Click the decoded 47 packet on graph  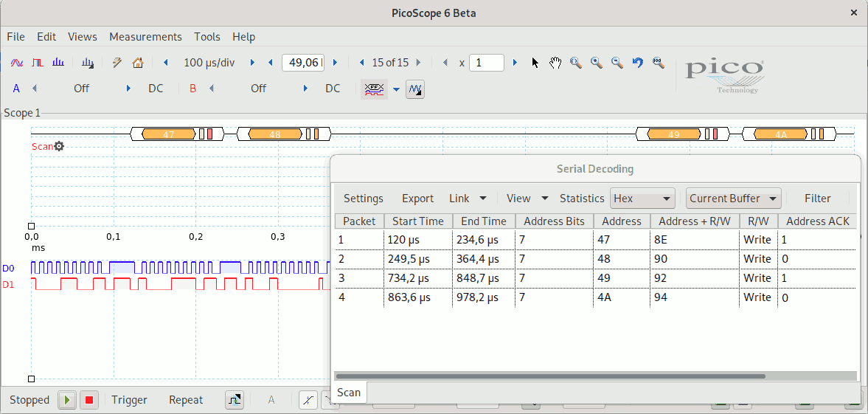[169, 134]
